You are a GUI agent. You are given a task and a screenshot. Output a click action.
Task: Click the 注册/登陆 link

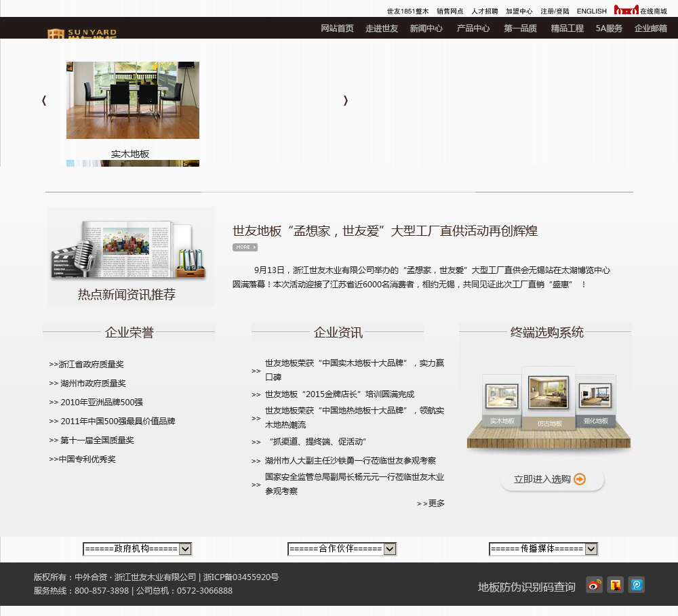click(x=555, y=12)
